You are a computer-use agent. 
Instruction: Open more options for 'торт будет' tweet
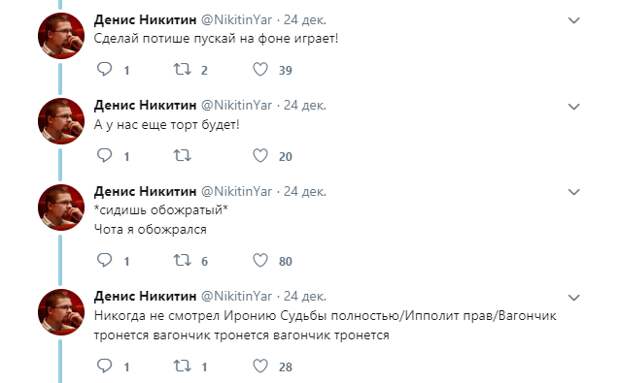(574, 106)
